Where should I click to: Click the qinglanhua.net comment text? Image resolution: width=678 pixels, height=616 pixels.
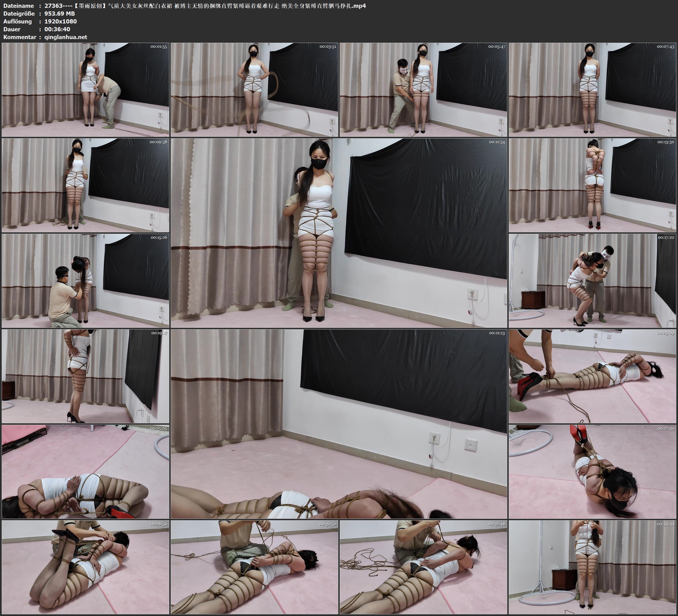[66, 37]
